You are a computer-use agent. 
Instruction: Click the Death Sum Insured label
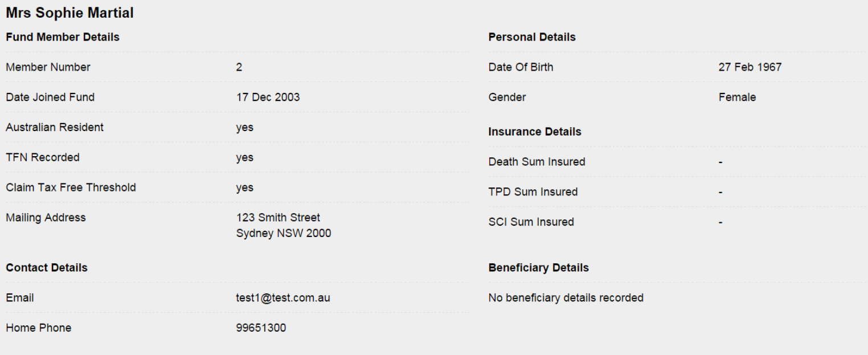point(537,162)
